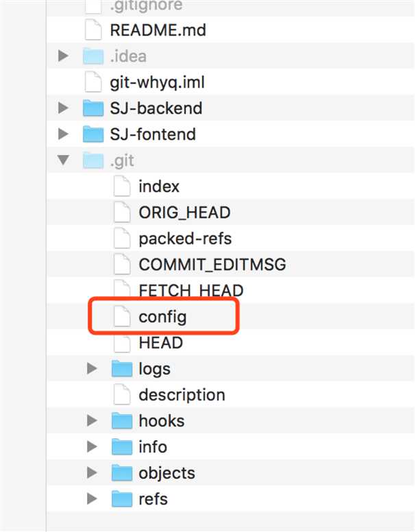Open the description file

[181, 395]
